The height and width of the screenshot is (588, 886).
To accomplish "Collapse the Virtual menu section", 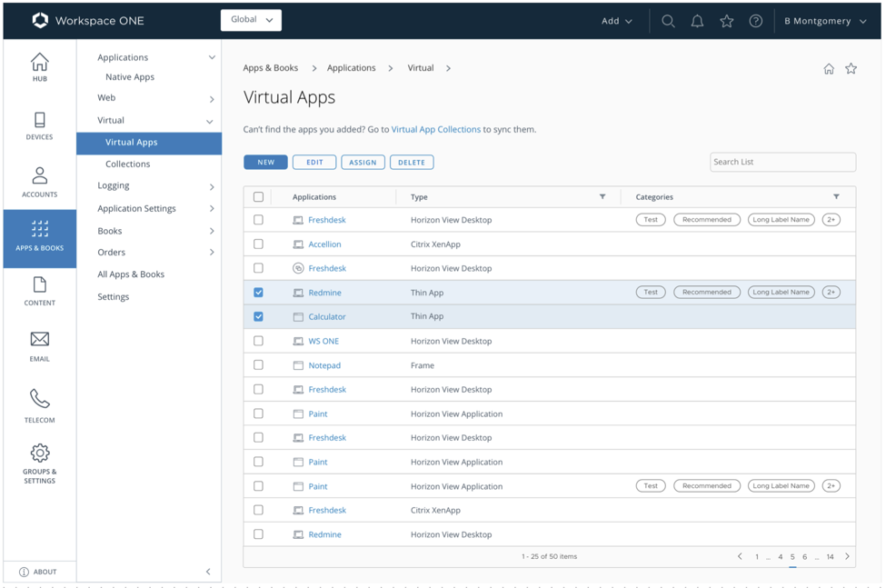I will point(210,122).
